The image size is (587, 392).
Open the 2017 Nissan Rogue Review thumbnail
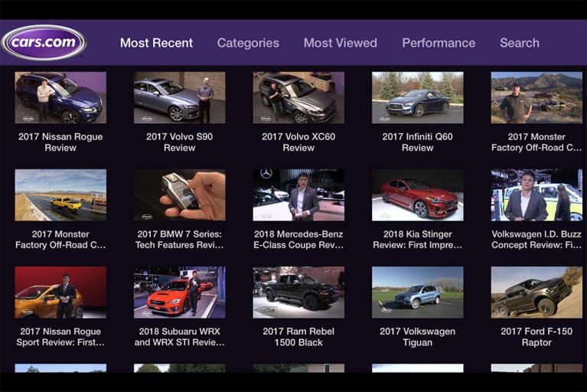(60, 98)
